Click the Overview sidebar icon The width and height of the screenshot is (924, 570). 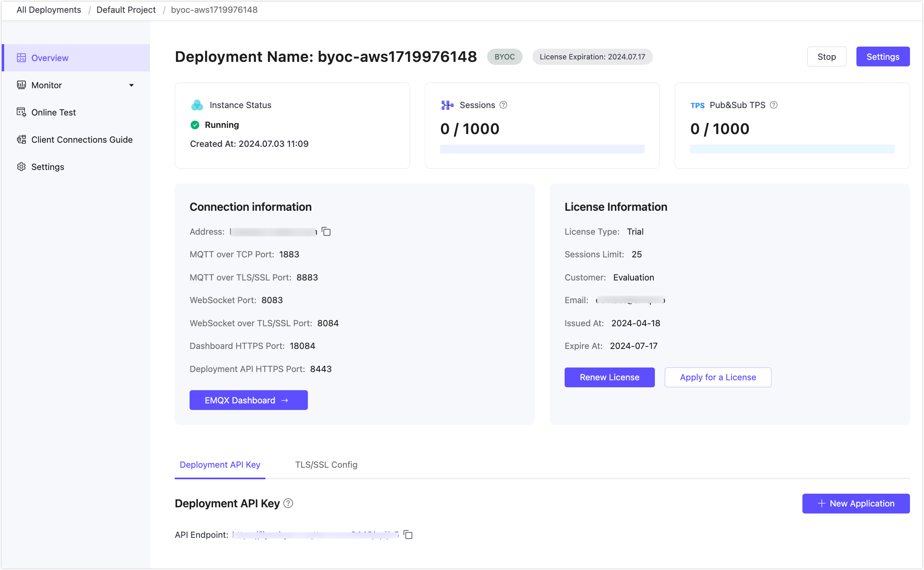(x=21, y=58)
